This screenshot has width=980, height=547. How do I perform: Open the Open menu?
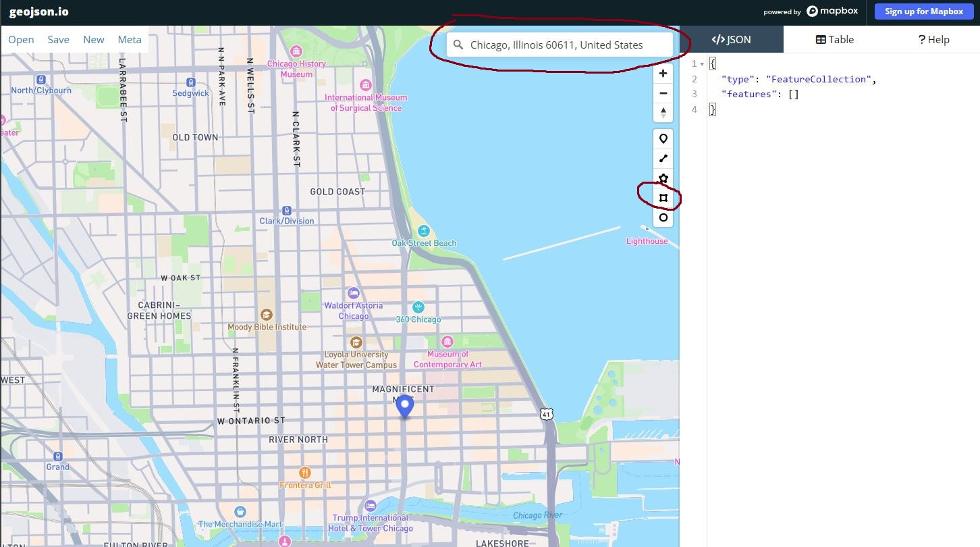[x=21, y=40]
